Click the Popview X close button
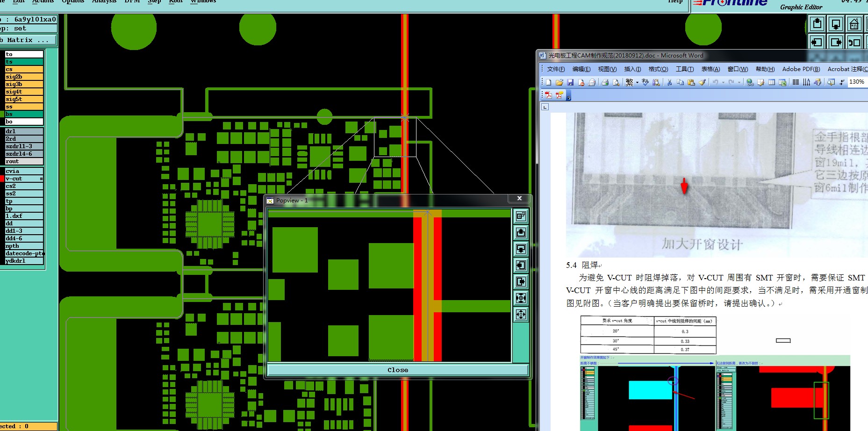868x431 pixels. pos(519,199)
